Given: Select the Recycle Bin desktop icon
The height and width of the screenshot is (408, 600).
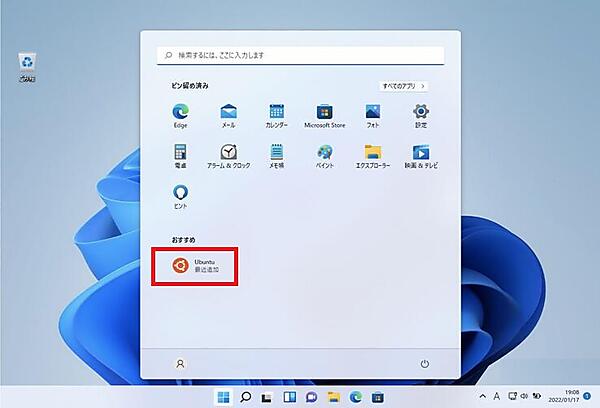Looking at the screenshot, I should point(27,67).
